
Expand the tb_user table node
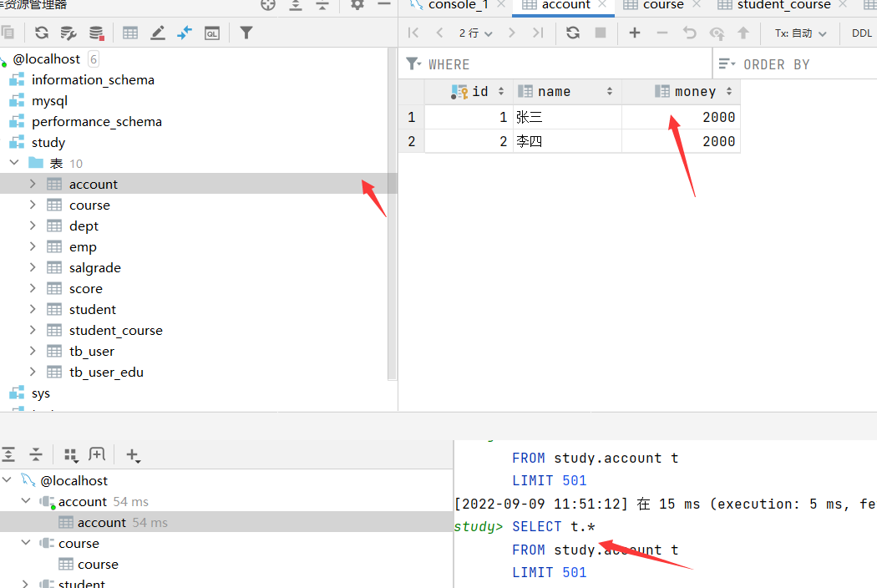click(33, 351)
